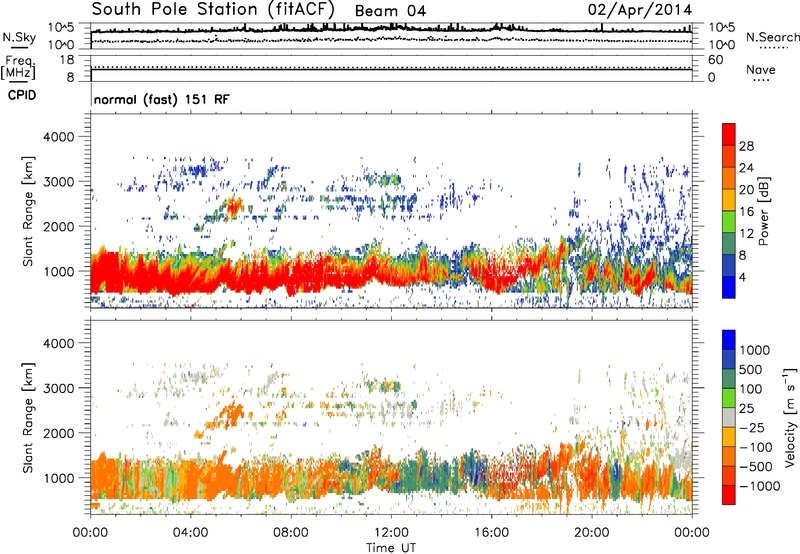Click the gray -25 to 25 Velocity colorbar segment

click(x=729, y=417)
